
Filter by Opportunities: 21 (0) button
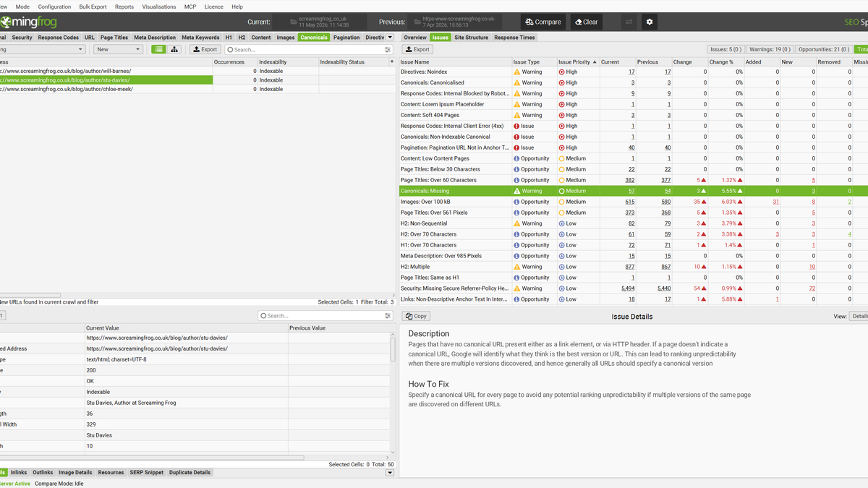[823, 49]
